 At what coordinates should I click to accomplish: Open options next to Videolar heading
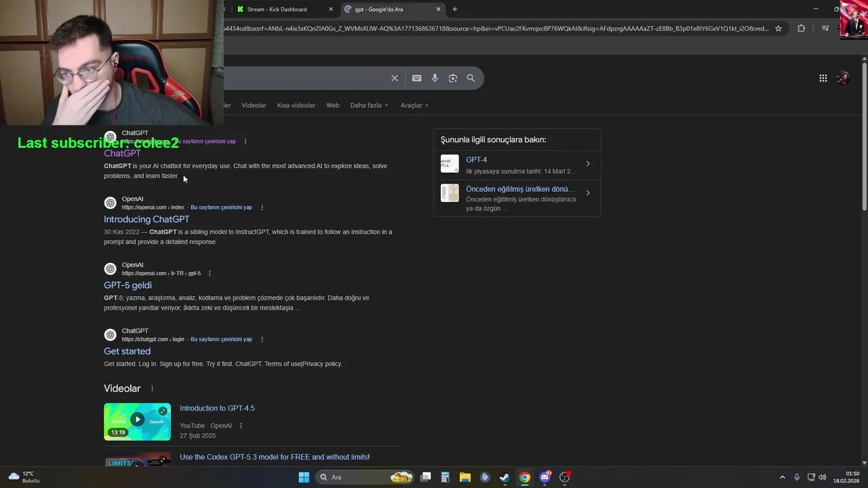152,389
